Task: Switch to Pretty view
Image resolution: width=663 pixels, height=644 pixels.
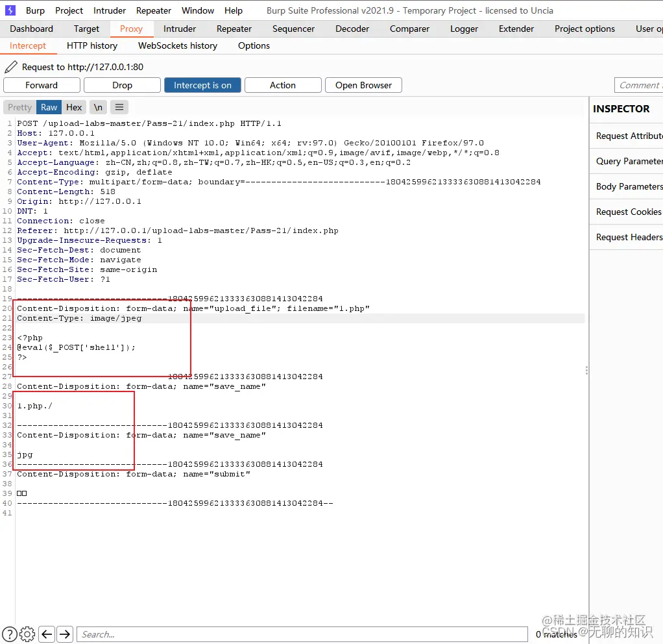Action: (x=20, y=108)
